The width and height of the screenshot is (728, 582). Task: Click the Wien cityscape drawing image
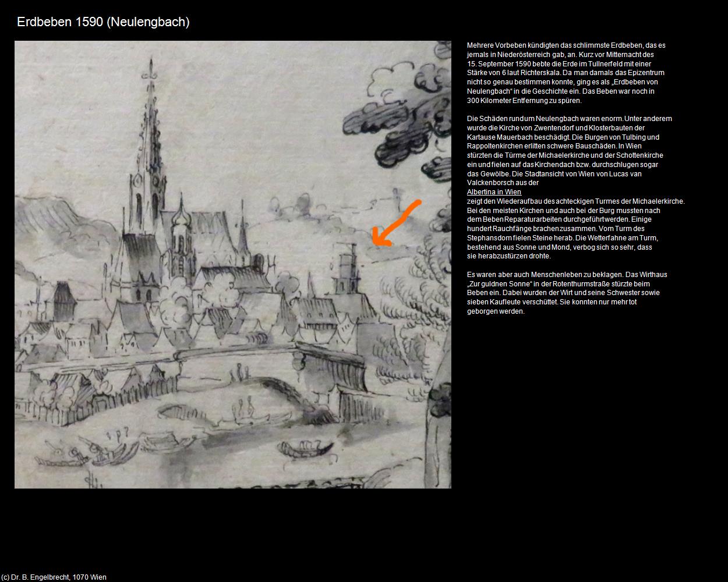tap(233, 264)
